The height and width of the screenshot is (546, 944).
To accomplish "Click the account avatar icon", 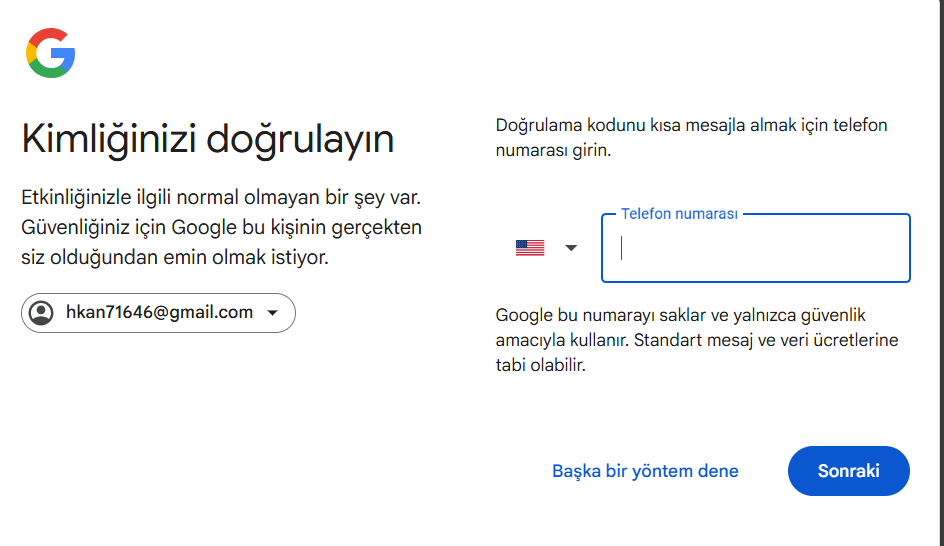I will point(42,313).
